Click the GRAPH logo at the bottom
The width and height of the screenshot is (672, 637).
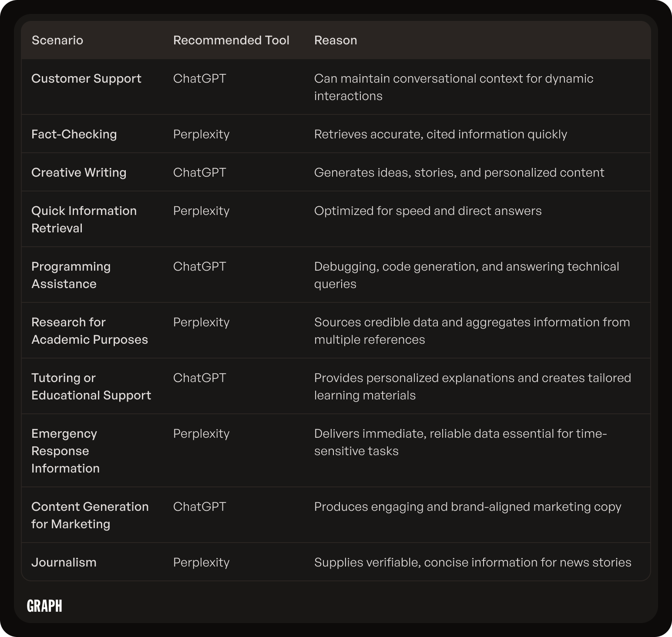click(x=44, y=606)
